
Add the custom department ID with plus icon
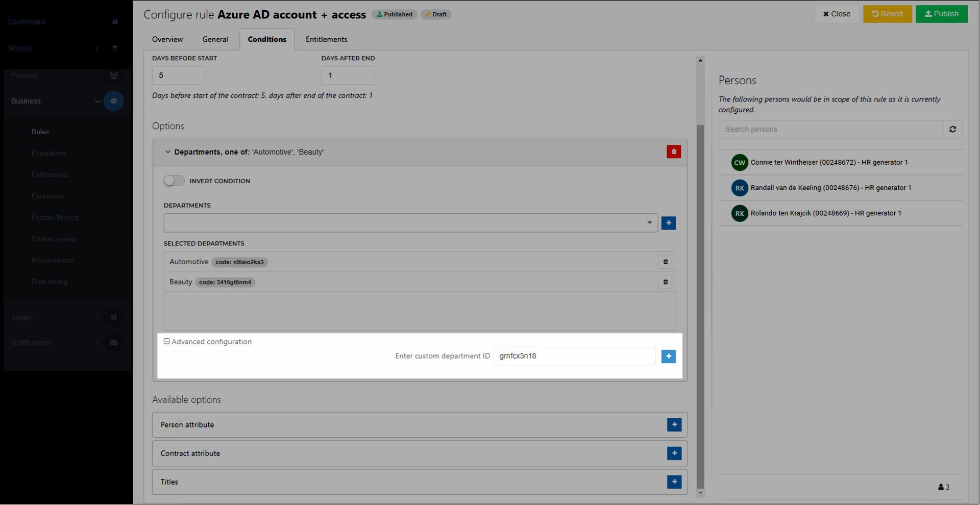point(668,356)
